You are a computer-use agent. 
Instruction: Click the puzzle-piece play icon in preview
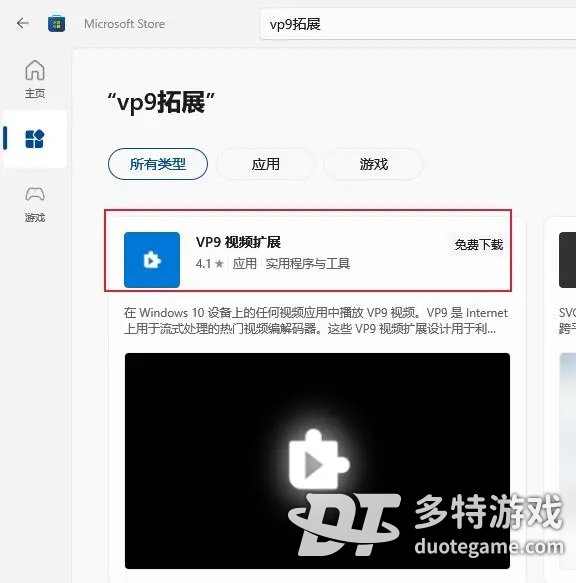(x=318, y=459)
